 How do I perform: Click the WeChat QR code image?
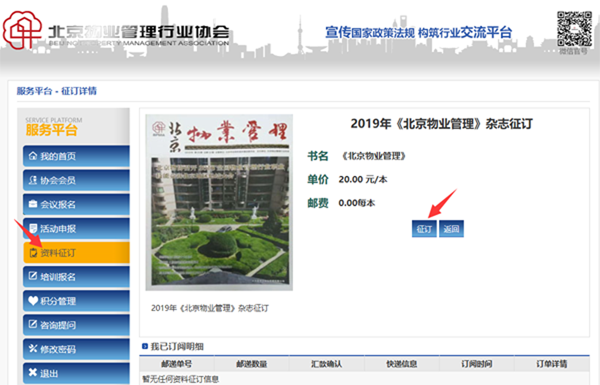pos(574,29)
